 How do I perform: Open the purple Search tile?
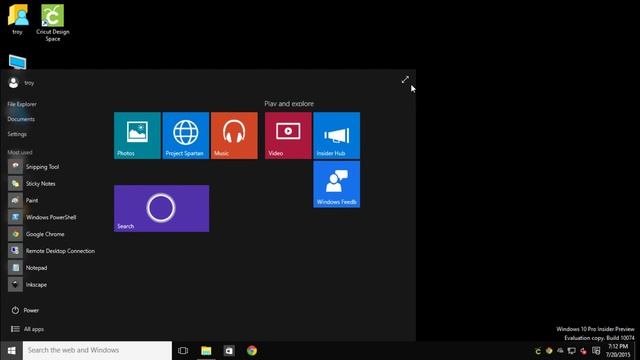[x=162, y=209]
